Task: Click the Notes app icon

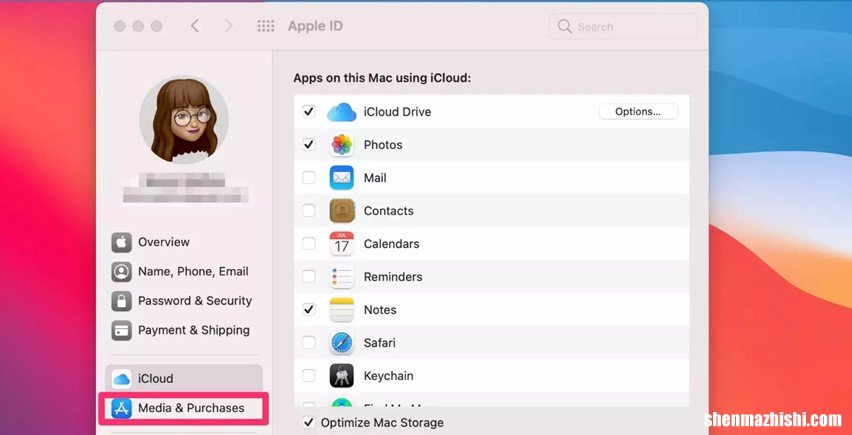Action: tap(342, 310)
